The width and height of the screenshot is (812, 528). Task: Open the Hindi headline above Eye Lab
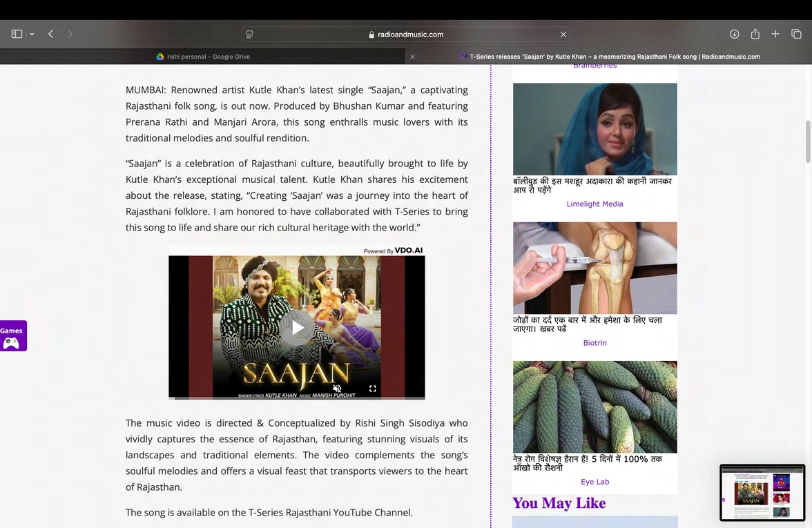[588, 462]
